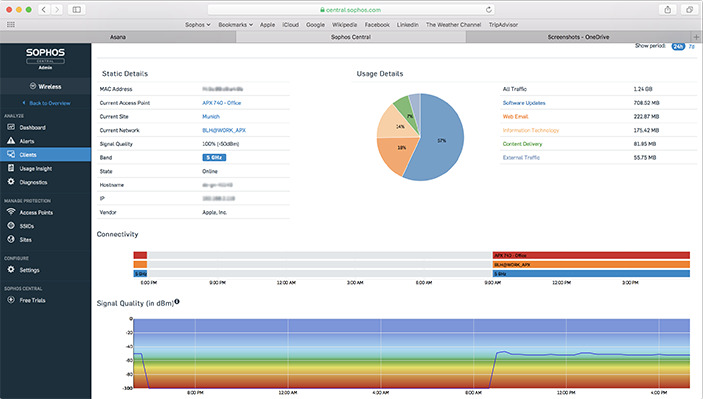Open the Dashboard sidebar icon
Viewport: 703px width, 399px height.
coord(11,127)
